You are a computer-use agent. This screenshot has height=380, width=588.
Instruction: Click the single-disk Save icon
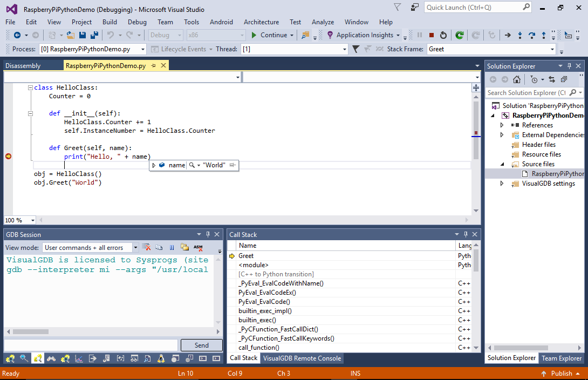pos(83,35)
